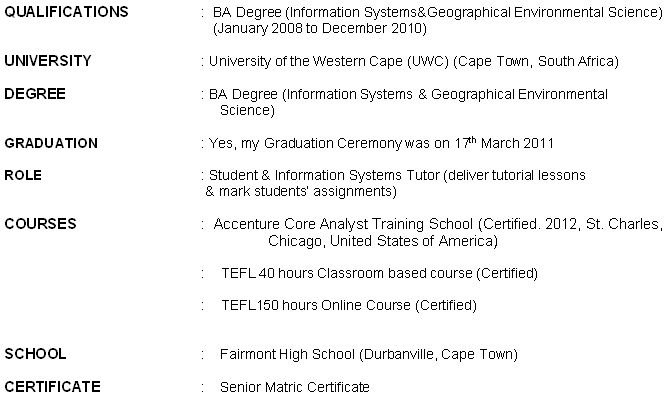Click the GRADUATION heading label
The image size is (669, 397).
[x=51, y=143]
